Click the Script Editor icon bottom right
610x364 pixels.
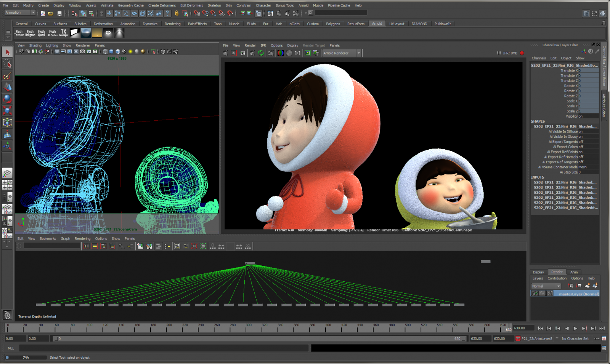click(604, 348)
